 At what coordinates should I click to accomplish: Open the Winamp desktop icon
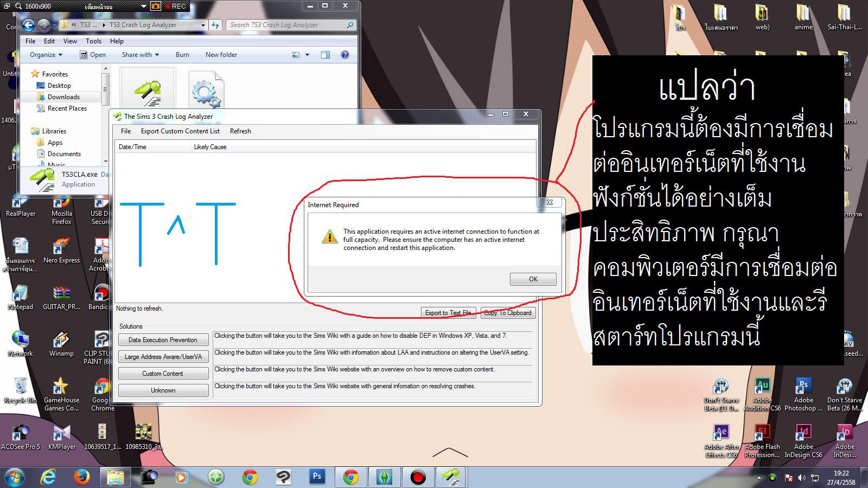click(61, 344)
